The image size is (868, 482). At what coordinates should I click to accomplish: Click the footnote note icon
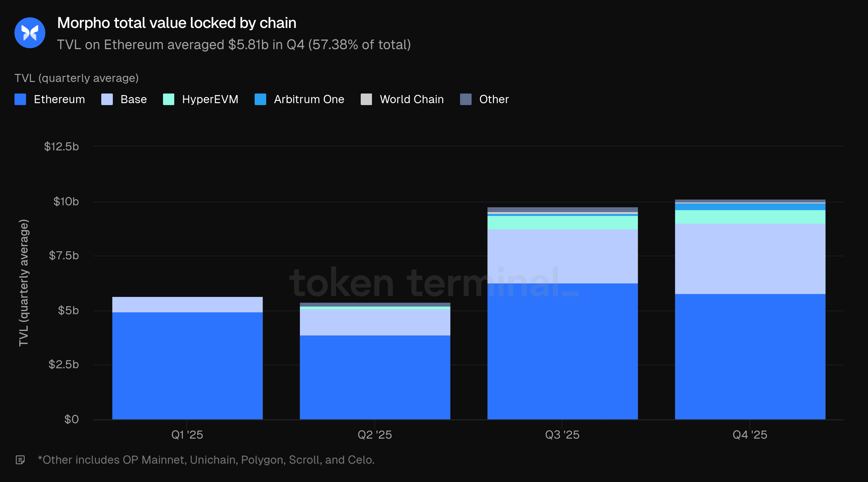tap(20, 460)
